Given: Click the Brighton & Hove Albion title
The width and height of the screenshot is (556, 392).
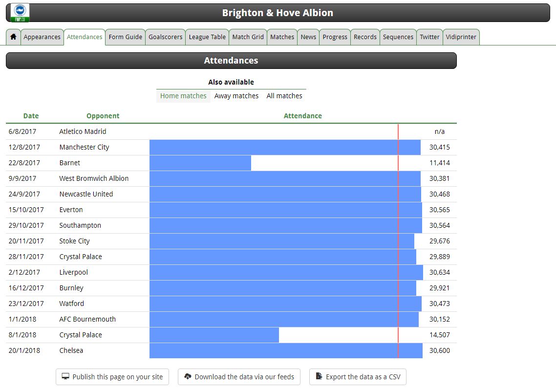Looking at the screenshot, I should [278, 13].
